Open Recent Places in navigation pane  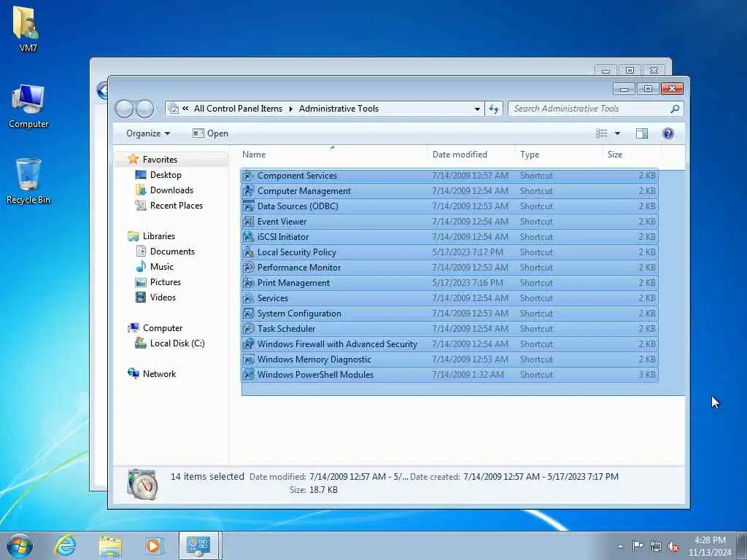177,205
